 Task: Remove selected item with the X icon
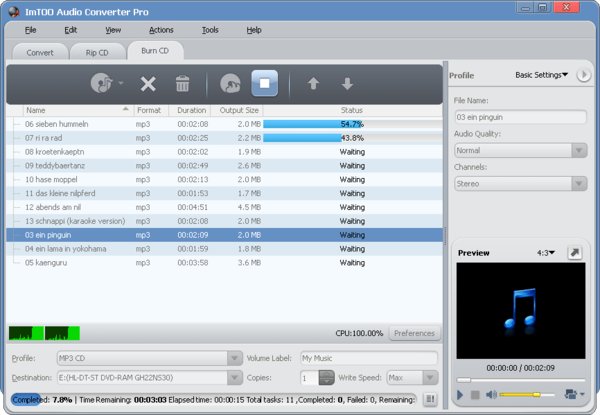(148, 84)
